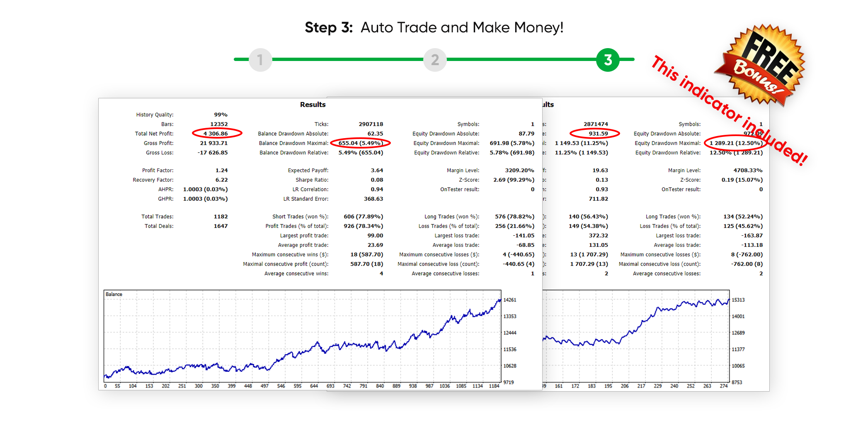Click Balance Drawdown Relative value 5.49% (655.04)
Viewport: 868px width, 424px height.
(x=361, y=153)
